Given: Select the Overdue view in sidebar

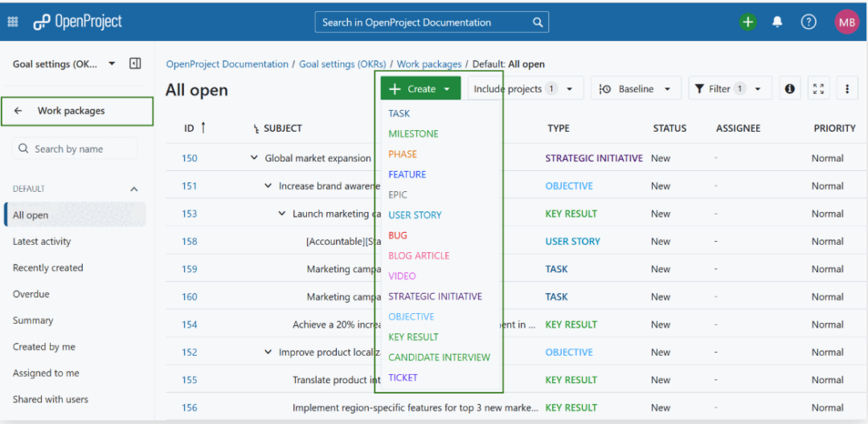Looking at the screenshot, I should (x=31, y=294).
